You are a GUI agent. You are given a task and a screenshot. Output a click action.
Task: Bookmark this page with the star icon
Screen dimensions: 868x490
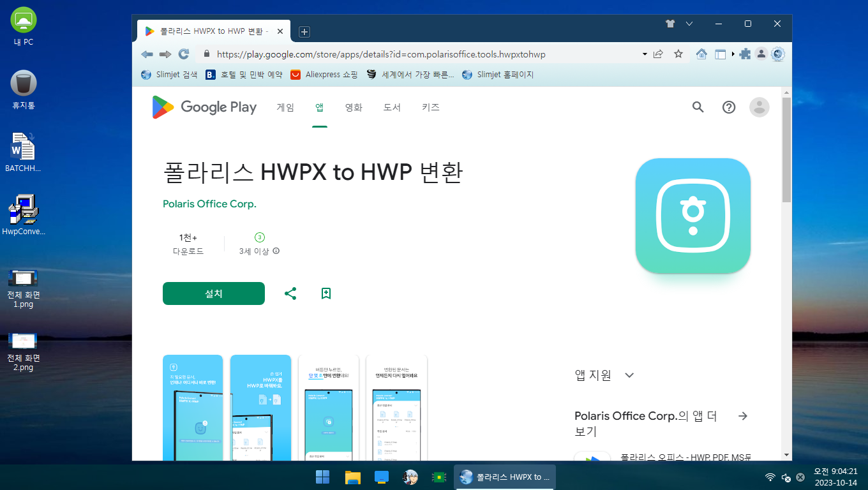[x=678, y=54]
